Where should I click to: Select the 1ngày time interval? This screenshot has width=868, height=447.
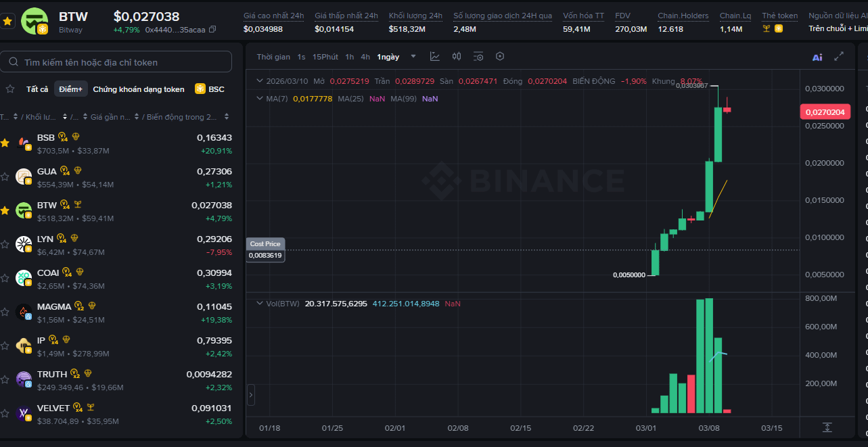(x=388, y=57)
